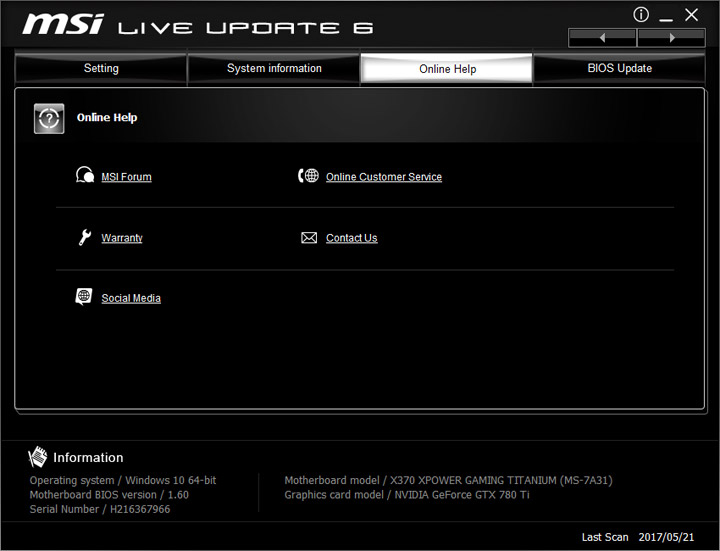Image resolution: width=720 pixels, height=551 pixels.
Task: Open the Online Customer Service link
Action: (384, 177)
